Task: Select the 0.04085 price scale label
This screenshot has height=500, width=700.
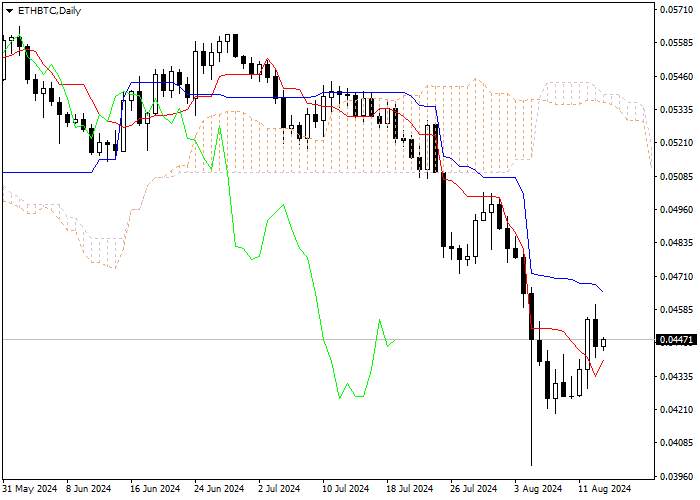Action: (x=677, y=443)
